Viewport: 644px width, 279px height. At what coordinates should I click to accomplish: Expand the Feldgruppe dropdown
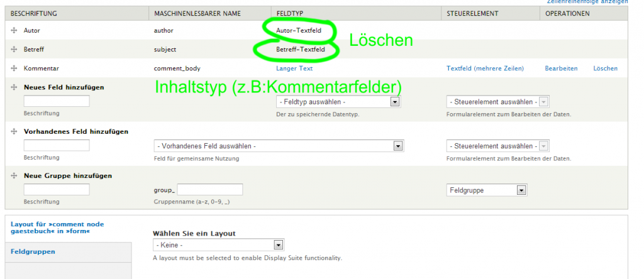coord(486,190)
